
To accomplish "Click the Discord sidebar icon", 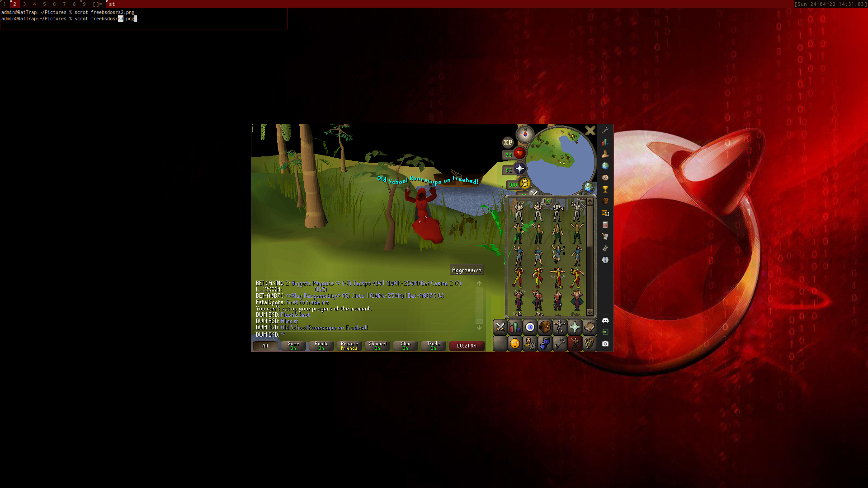I will coord(605,320).
